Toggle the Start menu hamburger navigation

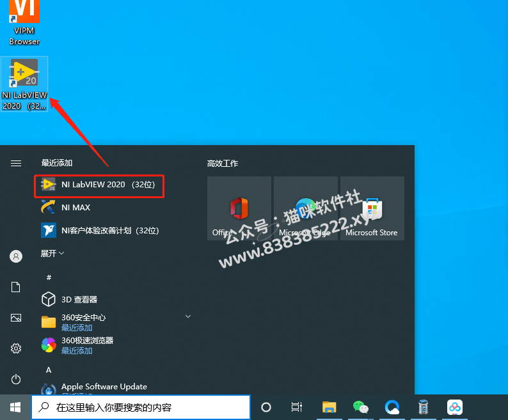[x=16, y=163]
